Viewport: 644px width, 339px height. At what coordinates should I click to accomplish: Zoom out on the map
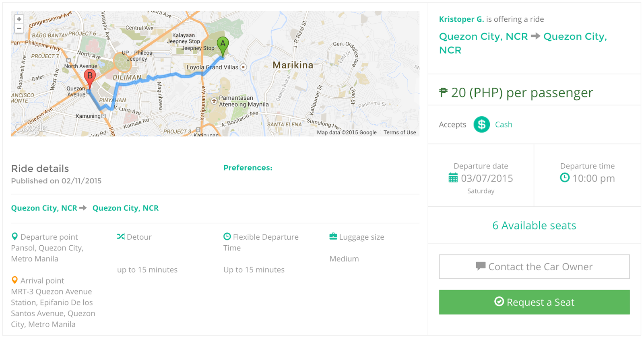19,29
